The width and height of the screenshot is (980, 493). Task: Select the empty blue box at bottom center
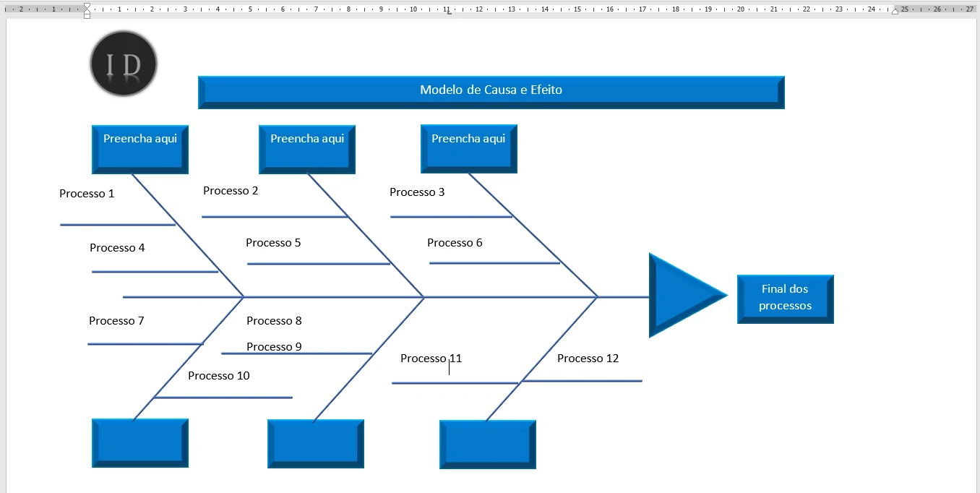point(315,442)
